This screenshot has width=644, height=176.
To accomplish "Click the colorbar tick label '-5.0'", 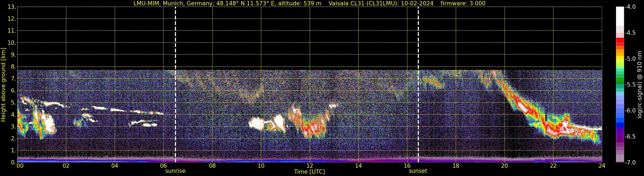I will click(630, 59).
